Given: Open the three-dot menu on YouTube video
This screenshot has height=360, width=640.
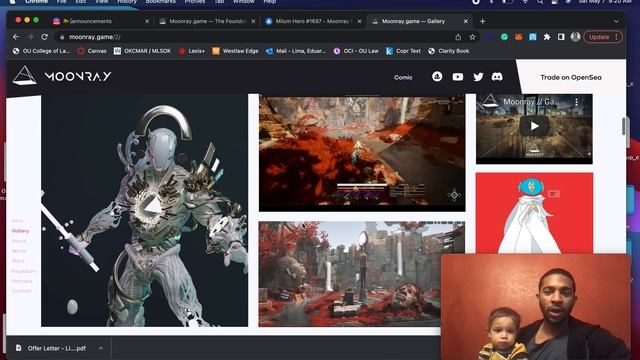Looking at the screenshot, I should (x=576, y=102).
